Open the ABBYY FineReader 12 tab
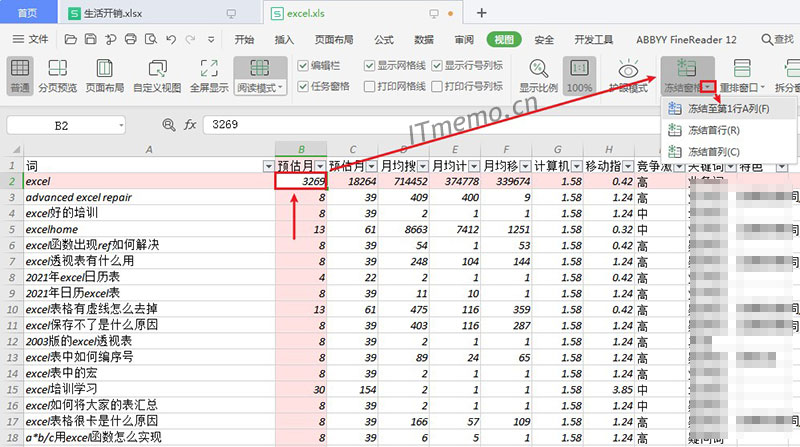800x447 pixels. pos(686,39)
